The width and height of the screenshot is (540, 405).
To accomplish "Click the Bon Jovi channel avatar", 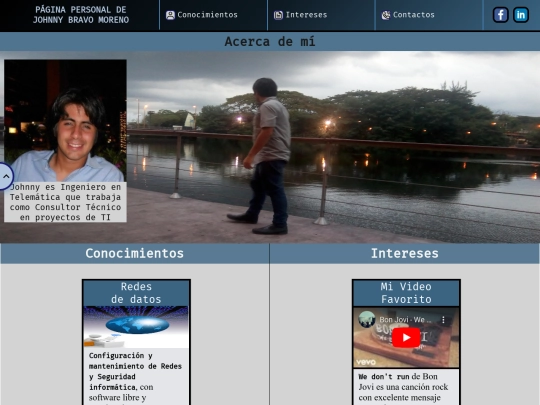I will (367, 320).
